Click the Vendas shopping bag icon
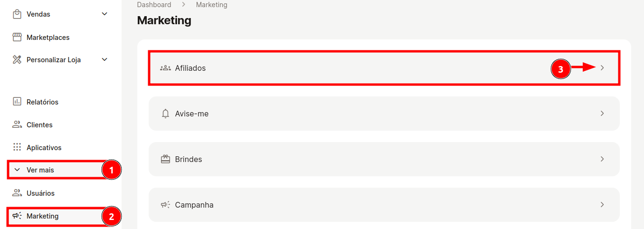Image resolution: width=644 pixels, height=229 pixels. 17,14
